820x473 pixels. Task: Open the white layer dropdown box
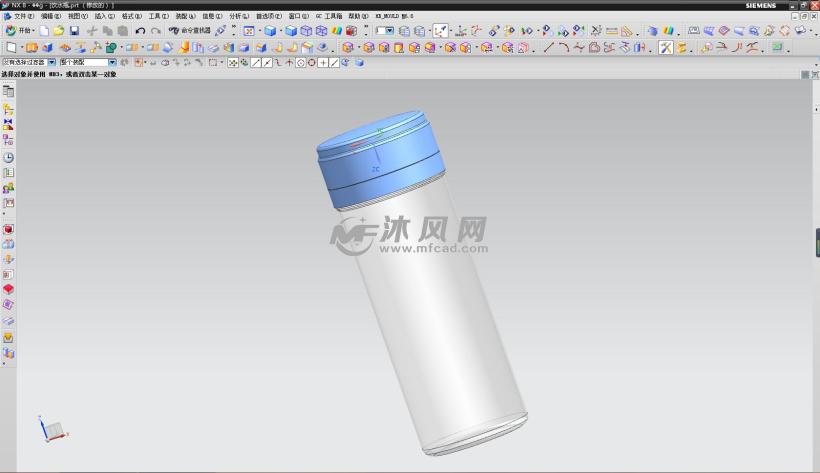[385, 31]
